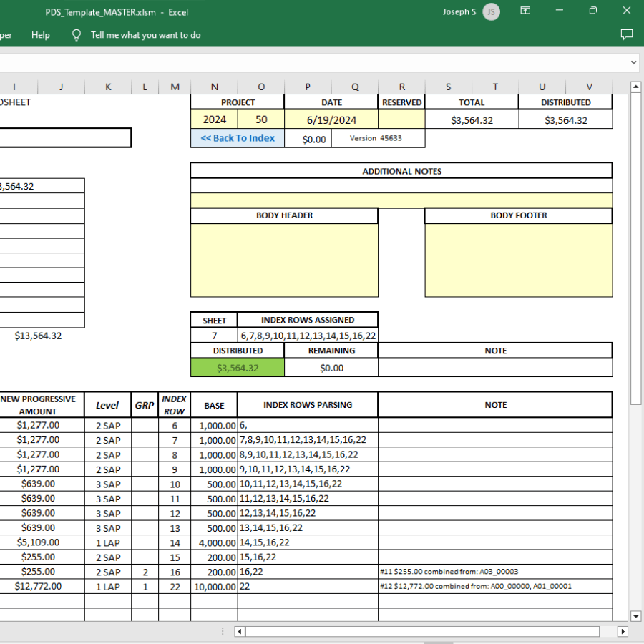Select the date cell 6/19/2024
This screenshot has height=644, width=644.
pyautogui.click(x=331, y=119)
